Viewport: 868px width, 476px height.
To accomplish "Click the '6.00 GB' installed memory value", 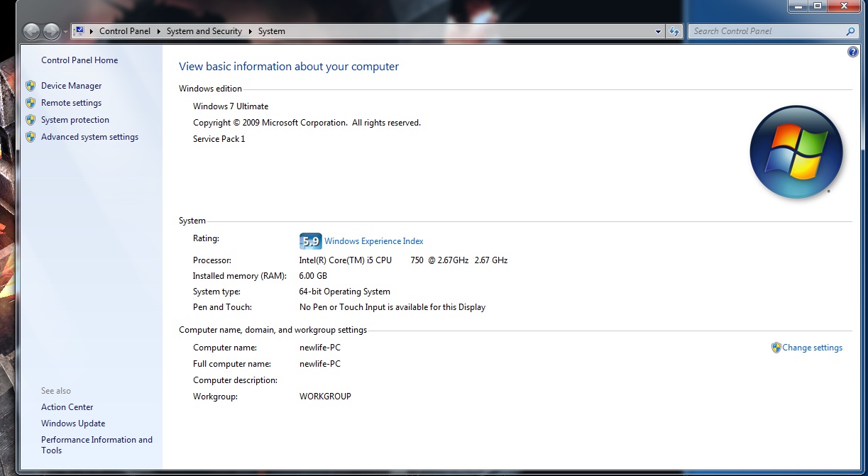I will click(x=313, y=276).
